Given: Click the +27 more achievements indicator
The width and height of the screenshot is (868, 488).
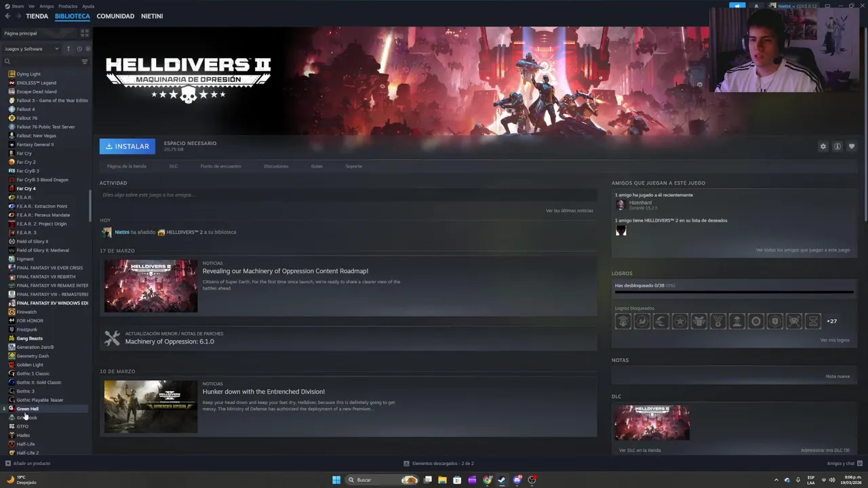Looking at the screenshot, I should pyautogui.click(x=831, y=321).
